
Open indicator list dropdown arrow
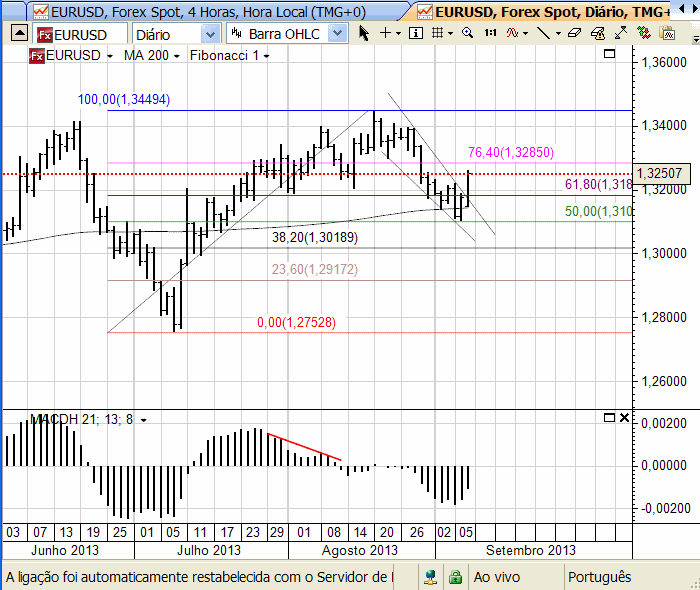click(x=525, y=33)
